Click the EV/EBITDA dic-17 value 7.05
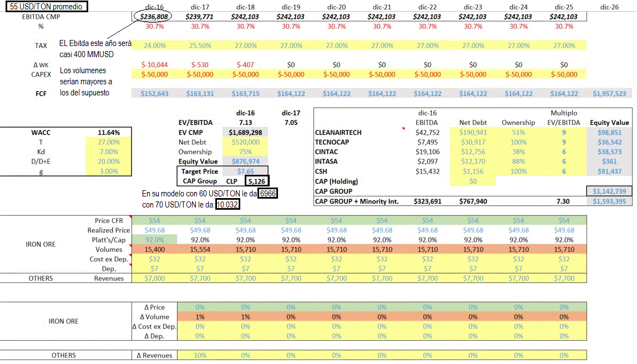The height and width of the screenshot is (364, 637). (x=291, y=123)
